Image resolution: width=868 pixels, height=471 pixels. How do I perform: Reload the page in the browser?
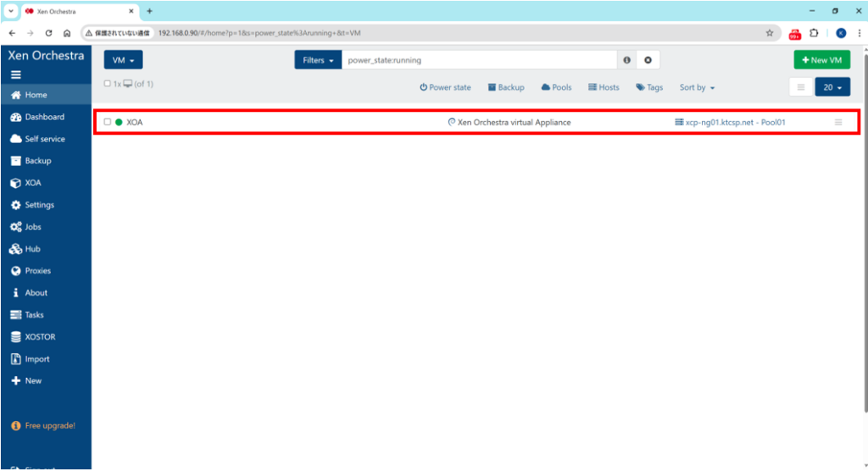[x=49, y=33]
